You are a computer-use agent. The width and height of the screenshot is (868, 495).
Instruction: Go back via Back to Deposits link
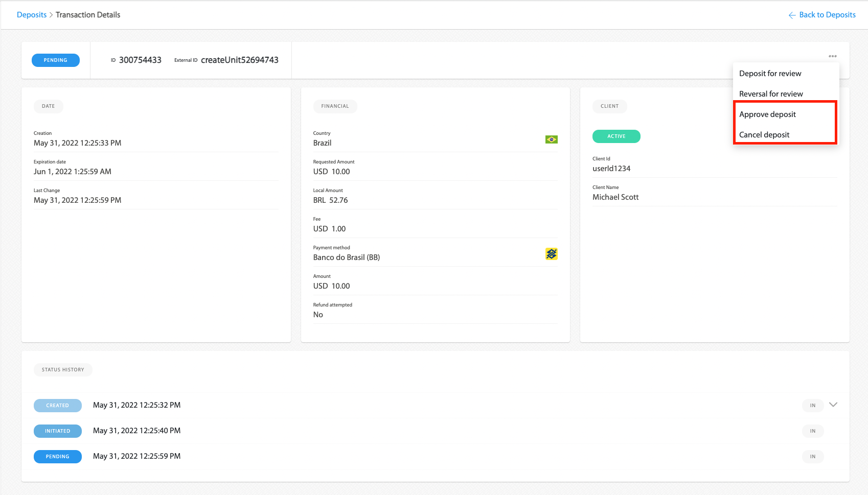827,15
